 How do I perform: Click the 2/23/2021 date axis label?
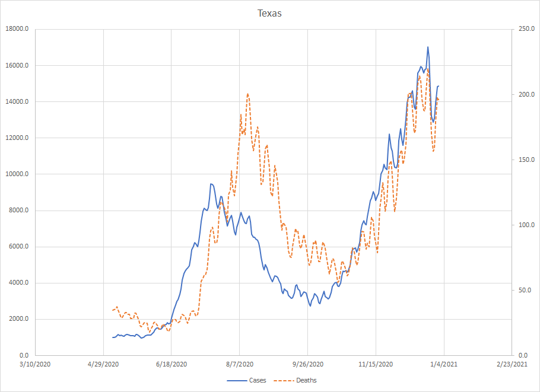(x=512, y=364)
